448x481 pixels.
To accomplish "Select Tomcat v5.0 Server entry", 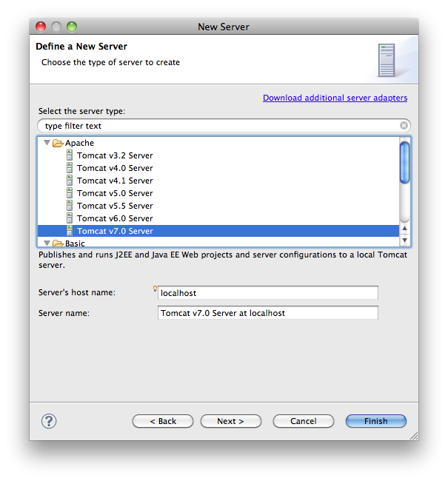I will coord(115,193).
